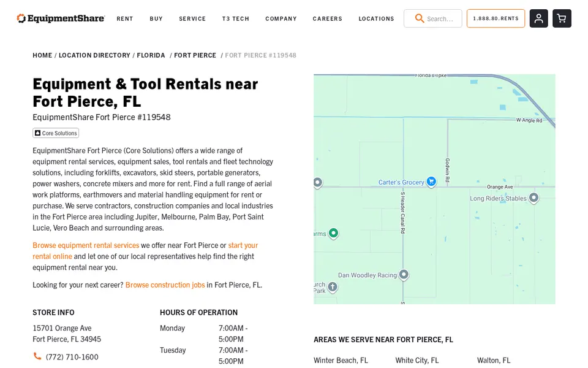Click the 15701 Orange Ave address
The image size is (588, 368).
point(67,334)
